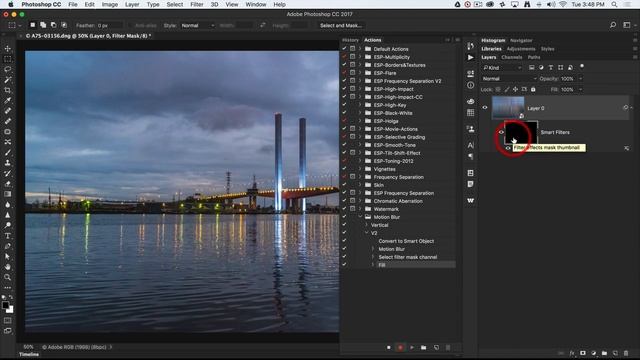Open the Filter menu
640x360 pixels.
[197, 4]
